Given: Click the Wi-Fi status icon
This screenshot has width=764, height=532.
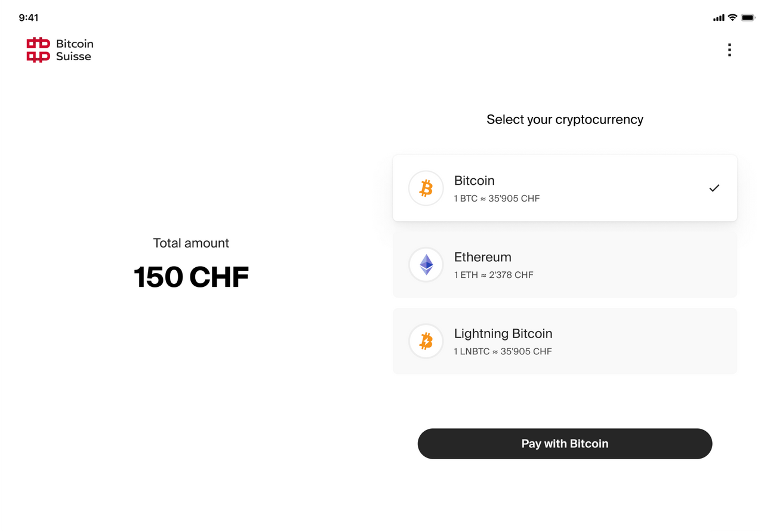Looking at the screenshot, I should click(x=732, y=18).
